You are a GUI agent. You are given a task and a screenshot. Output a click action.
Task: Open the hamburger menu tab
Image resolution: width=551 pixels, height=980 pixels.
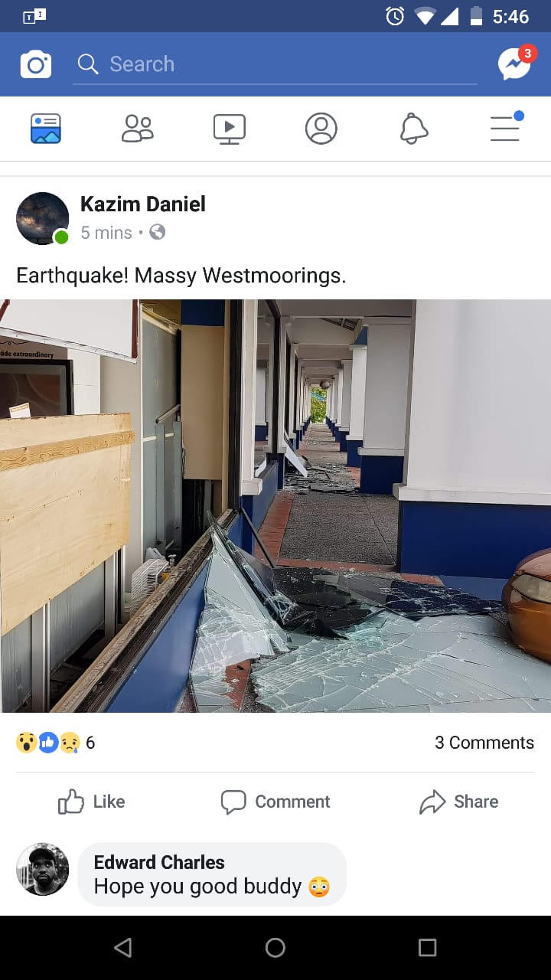pyautogui.click(x=506, y=127)
